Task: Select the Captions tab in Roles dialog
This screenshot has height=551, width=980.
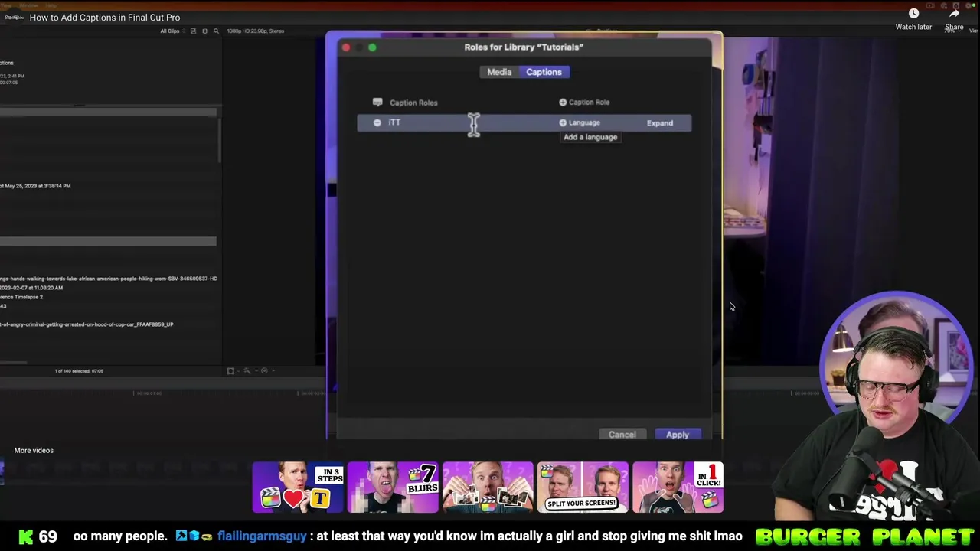Action: point(544,72)
